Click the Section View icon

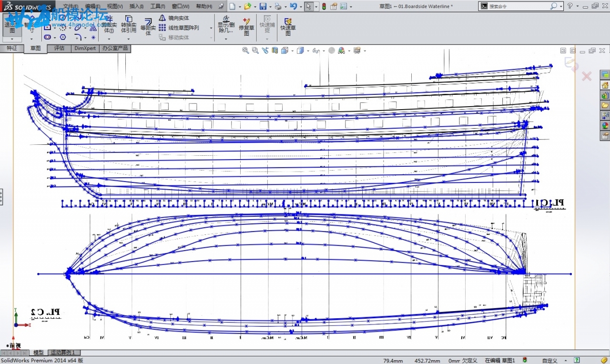click(274, 51)
